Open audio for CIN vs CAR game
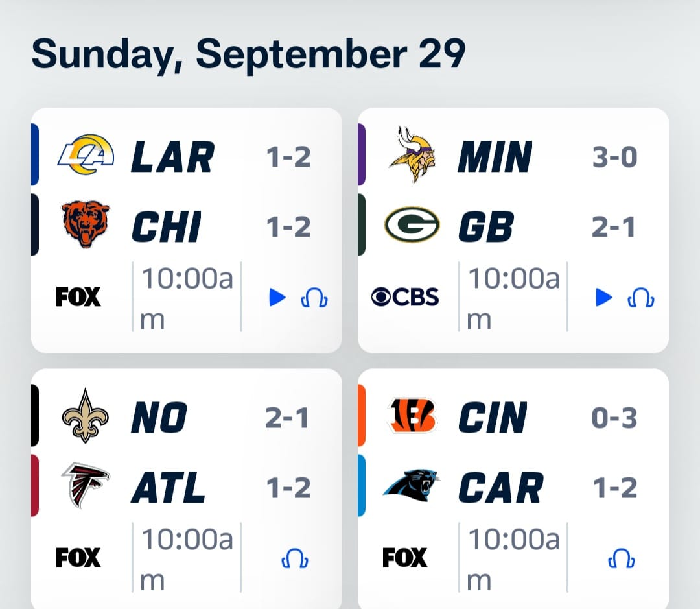The height and width of the screenshot is (609, 700). (622, 558)
